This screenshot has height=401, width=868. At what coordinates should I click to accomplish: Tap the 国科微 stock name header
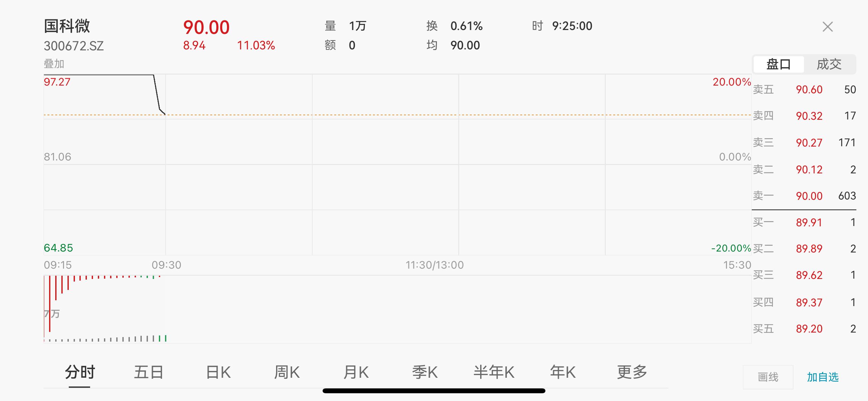click(x=67, y=26)
